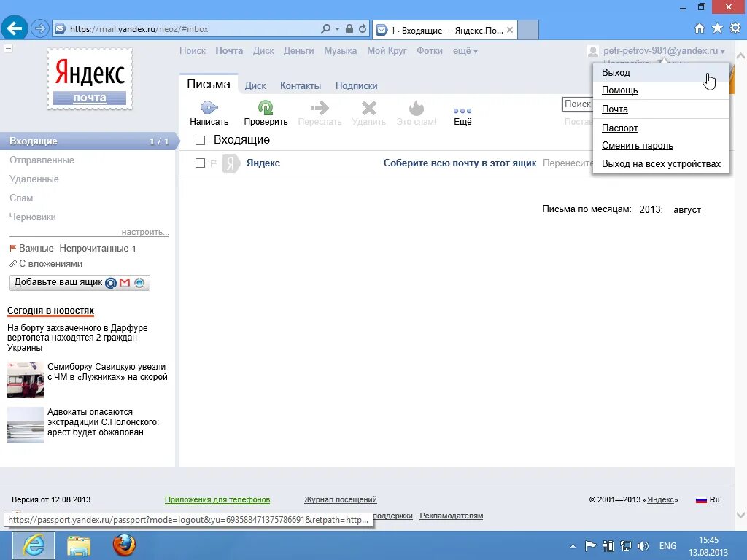Click the volume speaker tray icon

(x=643, y=545)
